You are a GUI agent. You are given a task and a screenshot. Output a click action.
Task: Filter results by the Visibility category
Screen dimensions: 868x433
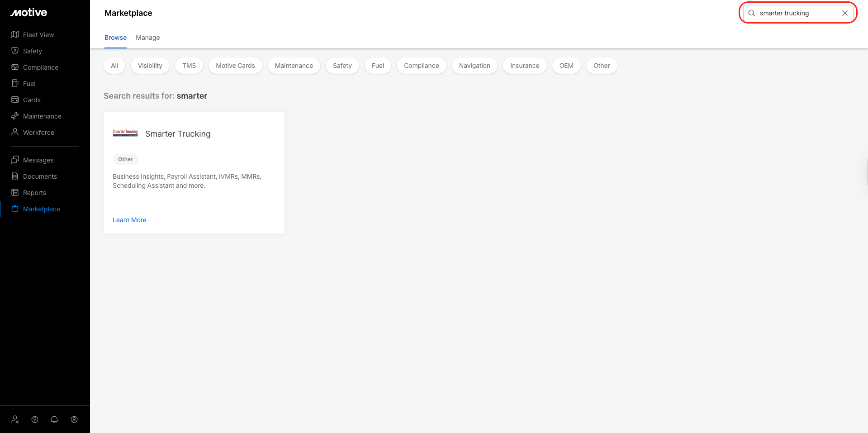click(150, 66)
